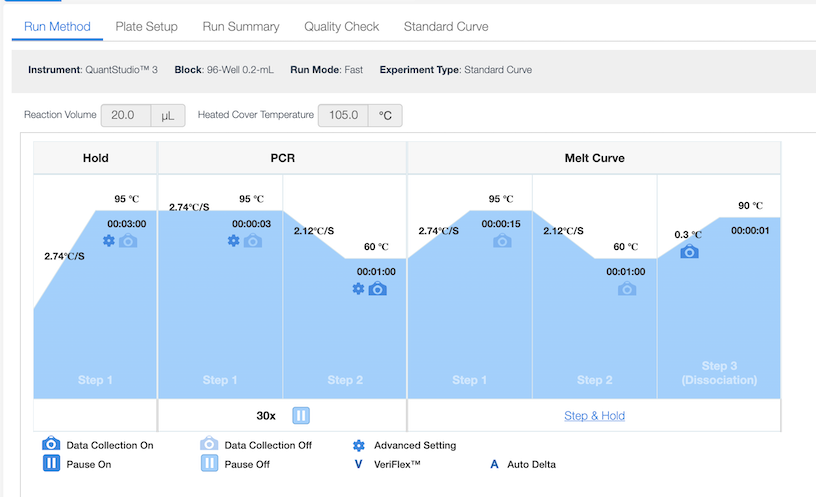Open the Run Summary tab
The width and height of the screenshot is (816, 497).
[x=240, y=27]
